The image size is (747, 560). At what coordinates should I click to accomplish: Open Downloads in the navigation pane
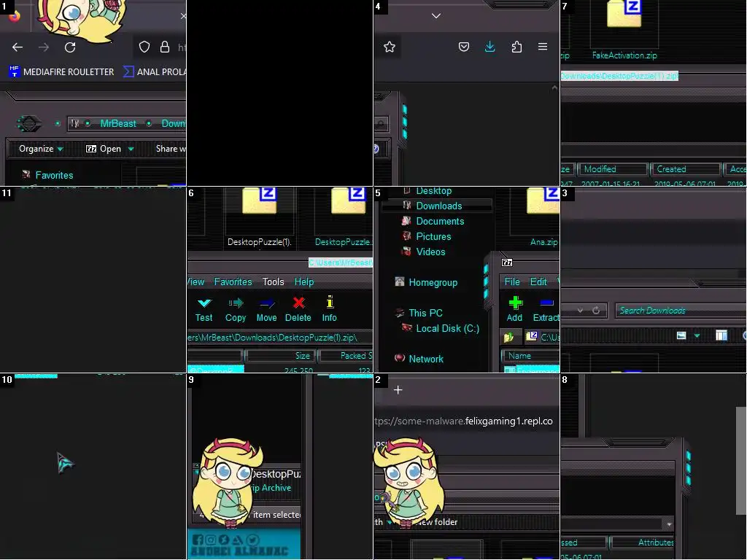pos(439,206)
